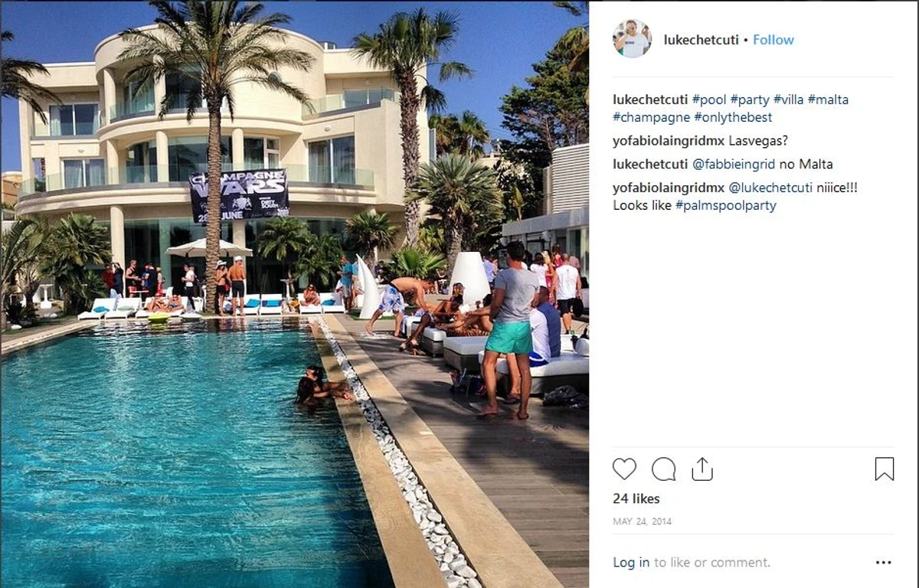Save the post using the bookmark icon
Viewport: 919px width, 588px height.
885,469
